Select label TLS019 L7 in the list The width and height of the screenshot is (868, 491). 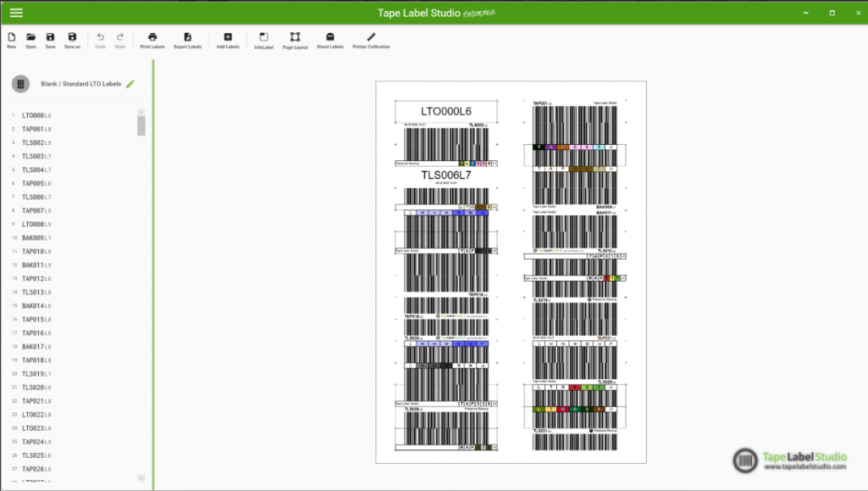(36, 374)
